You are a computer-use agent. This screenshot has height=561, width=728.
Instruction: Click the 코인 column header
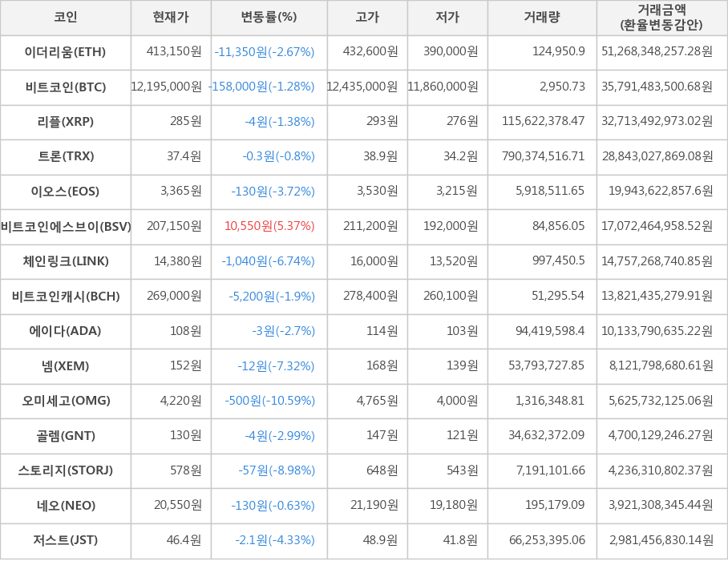coord(66,18)
